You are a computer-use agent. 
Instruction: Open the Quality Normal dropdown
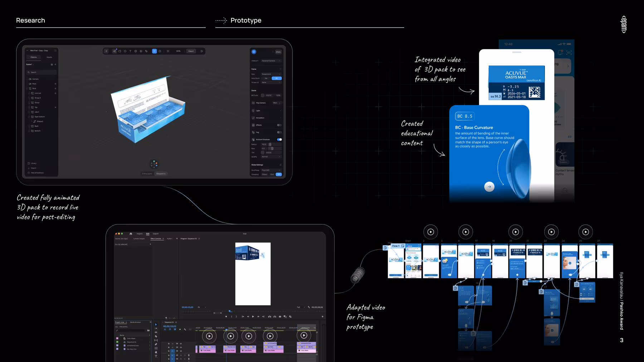271,157
